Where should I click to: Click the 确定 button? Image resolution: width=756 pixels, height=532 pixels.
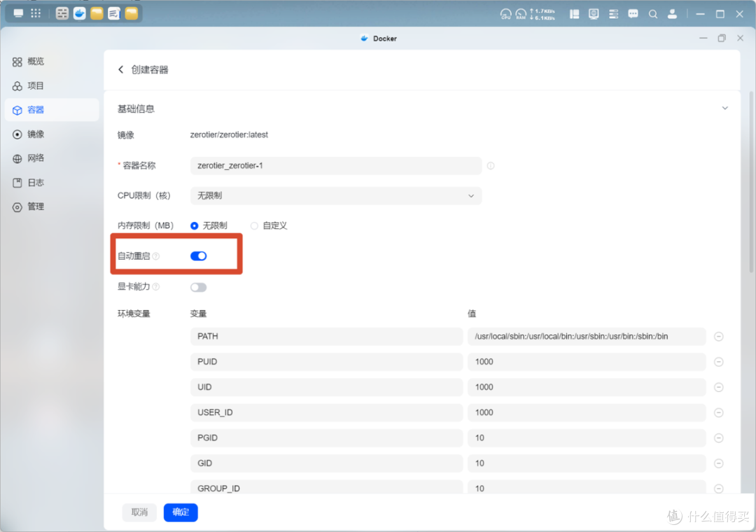point(181,512)
